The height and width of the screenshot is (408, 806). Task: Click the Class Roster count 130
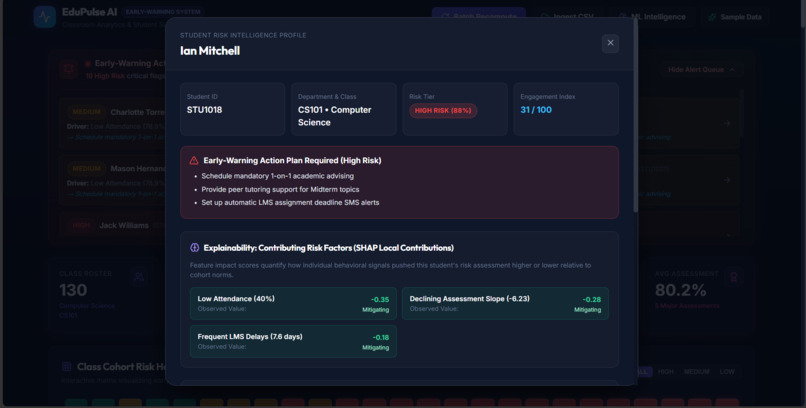point(73,290)
